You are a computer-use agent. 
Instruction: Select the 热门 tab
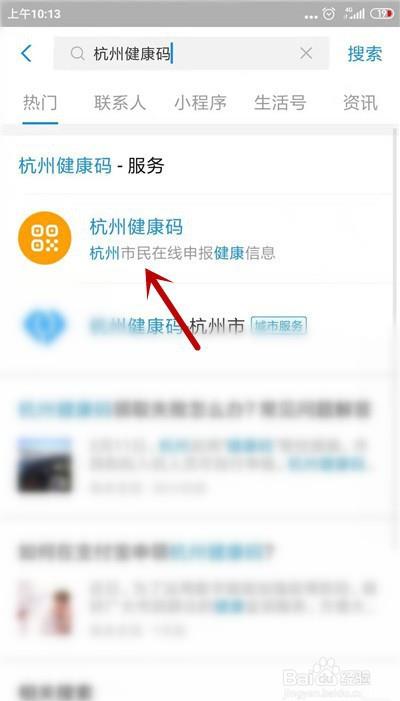pos(40,103)
